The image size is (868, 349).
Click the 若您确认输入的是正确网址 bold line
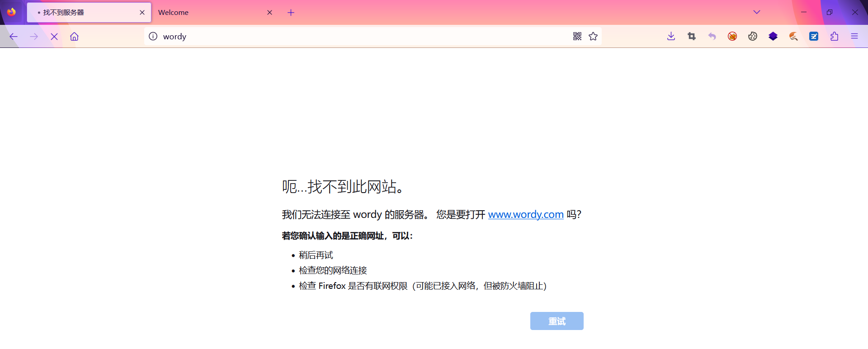pyautogui.click(x=347, y=236)
